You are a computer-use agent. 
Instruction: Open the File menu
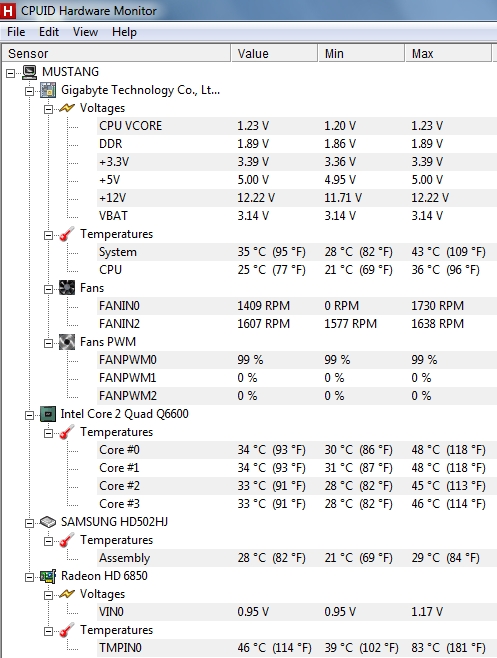(x=16, y=32)
